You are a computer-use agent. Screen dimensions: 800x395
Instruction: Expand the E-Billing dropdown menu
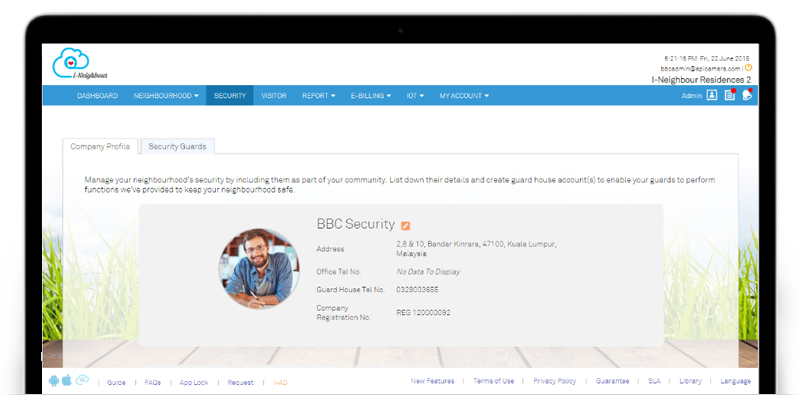click(x=371, y=95)
